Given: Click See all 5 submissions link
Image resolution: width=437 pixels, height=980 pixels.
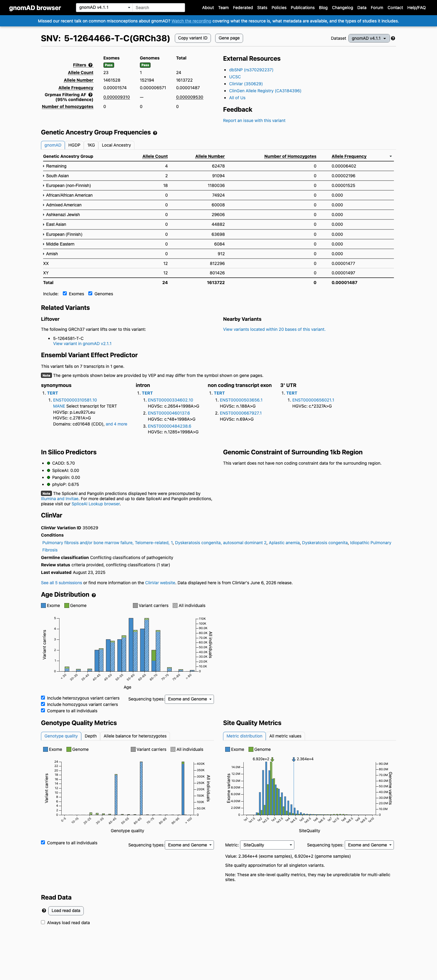Looking at the screenshot, I should click(x=62, y=583).
